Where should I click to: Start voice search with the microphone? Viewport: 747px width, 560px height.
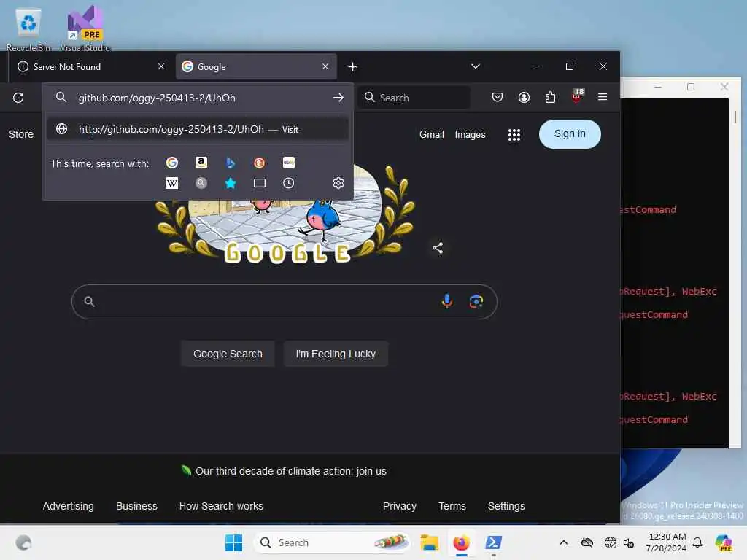[x=447, y=301]
